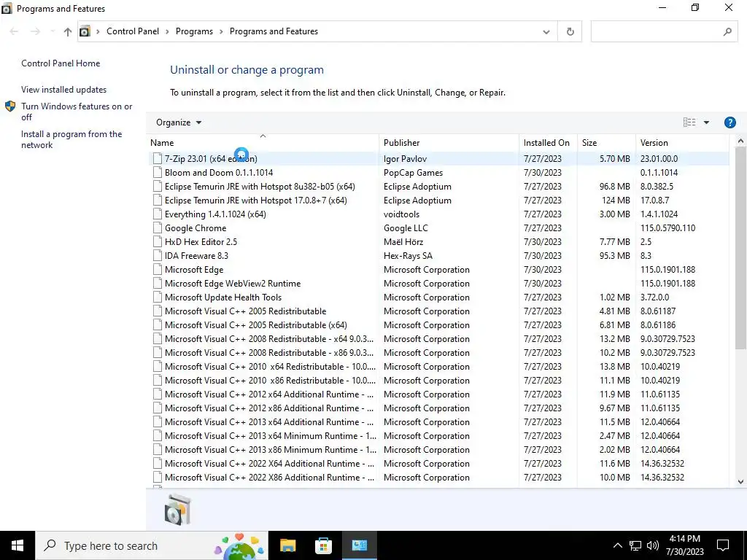Click in the Control Panel search box
Viewport: 747px width, 560px height.
point(656,32)
